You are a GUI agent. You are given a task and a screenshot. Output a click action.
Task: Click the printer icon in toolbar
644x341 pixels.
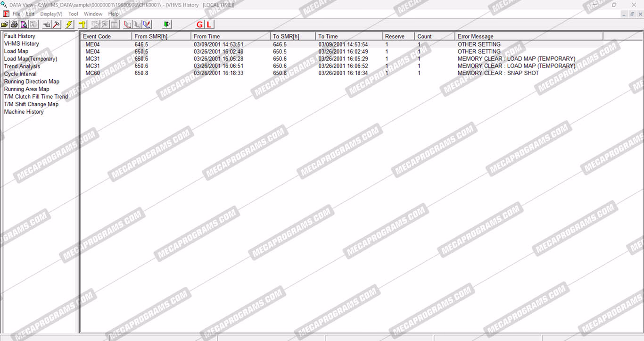(x=14, y=25)
